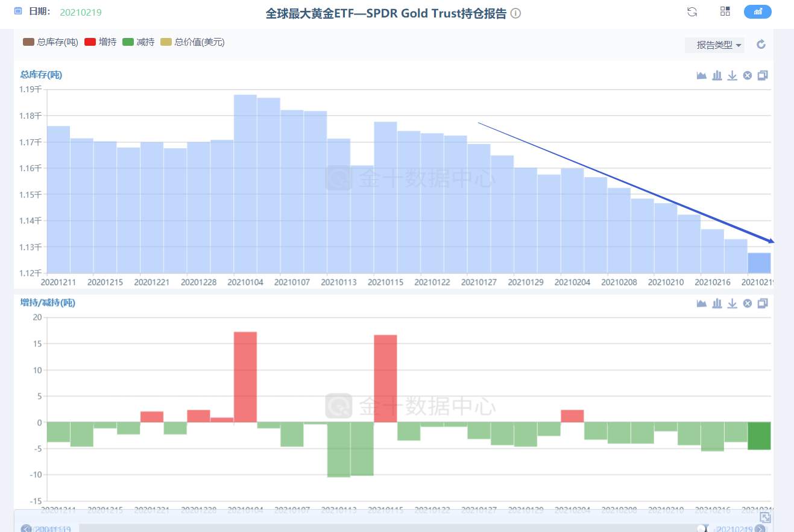Click the expand icon above the timeline bar
The image size is (794, 532).
[765, 518]
